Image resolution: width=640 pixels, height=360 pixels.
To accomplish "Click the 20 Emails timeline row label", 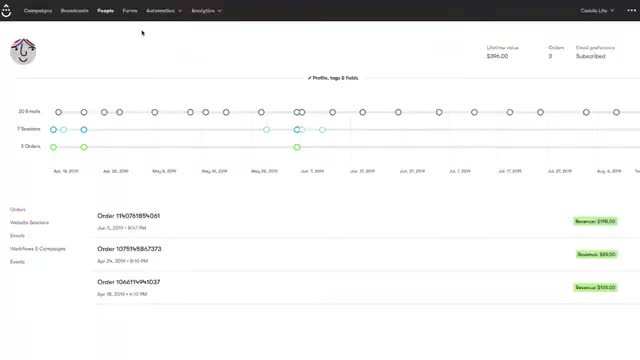I will pos(29,111).
